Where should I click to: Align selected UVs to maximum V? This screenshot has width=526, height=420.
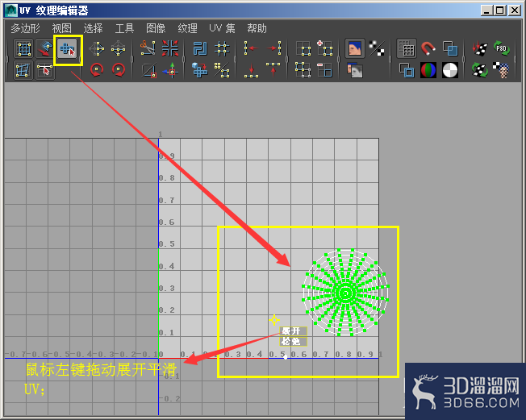[x=273, y=70]
